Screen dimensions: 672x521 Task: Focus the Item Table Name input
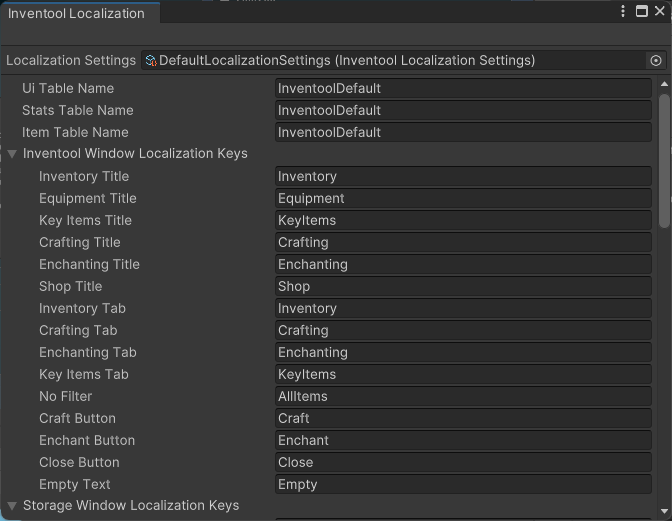click(463, 133)
